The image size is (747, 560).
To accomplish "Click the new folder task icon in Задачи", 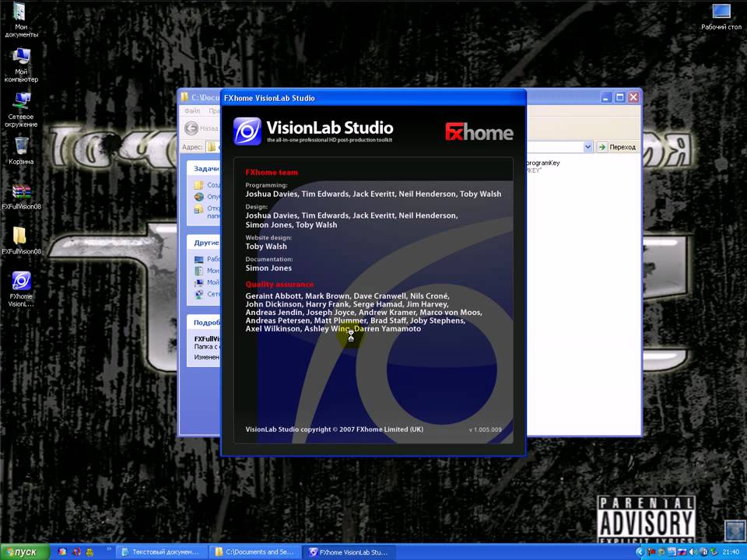I will 198,185.
